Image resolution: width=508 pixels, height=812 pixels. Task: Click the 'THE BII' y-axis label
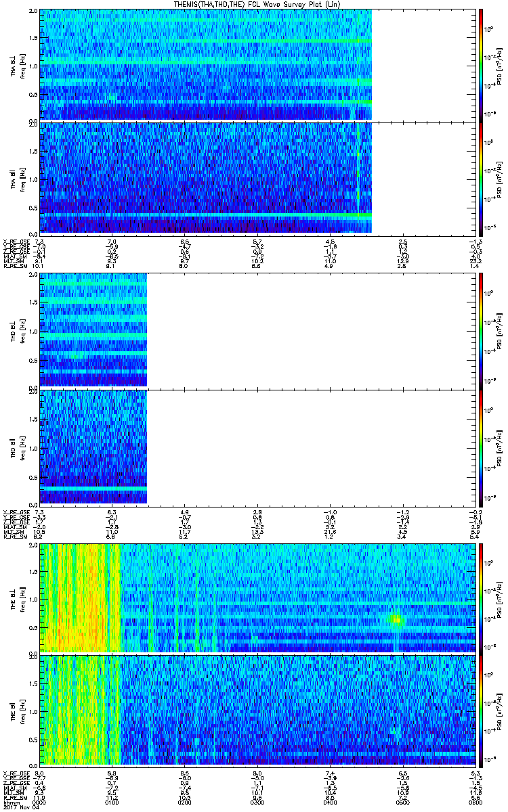14,711
